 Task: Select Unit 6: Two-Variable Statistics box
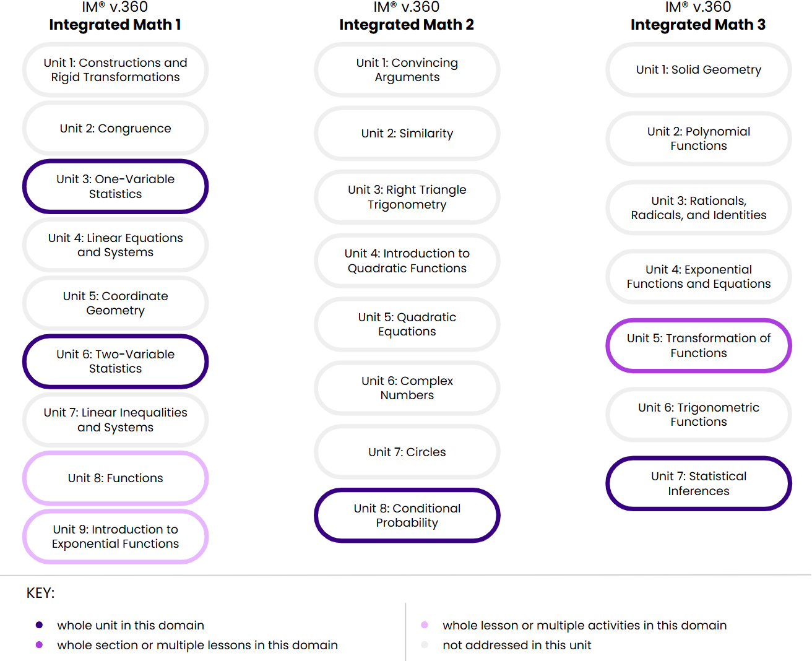coord(116,361)
